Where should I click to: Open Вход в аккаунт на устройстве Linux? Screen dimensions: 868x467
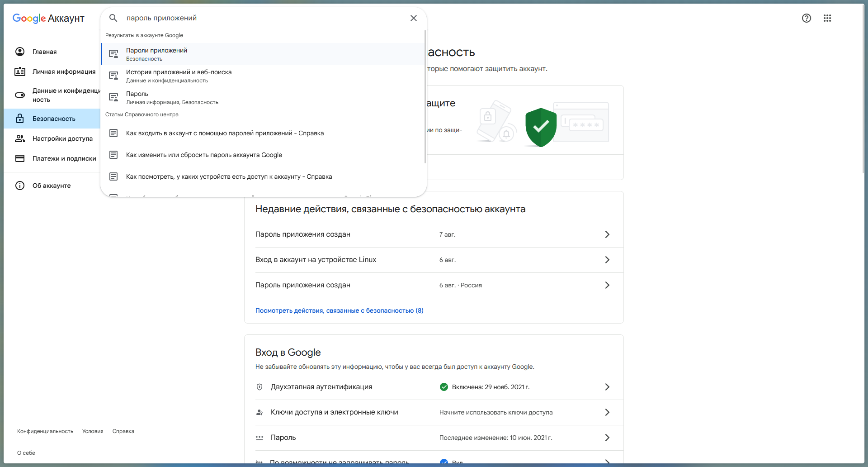(434, 260)
